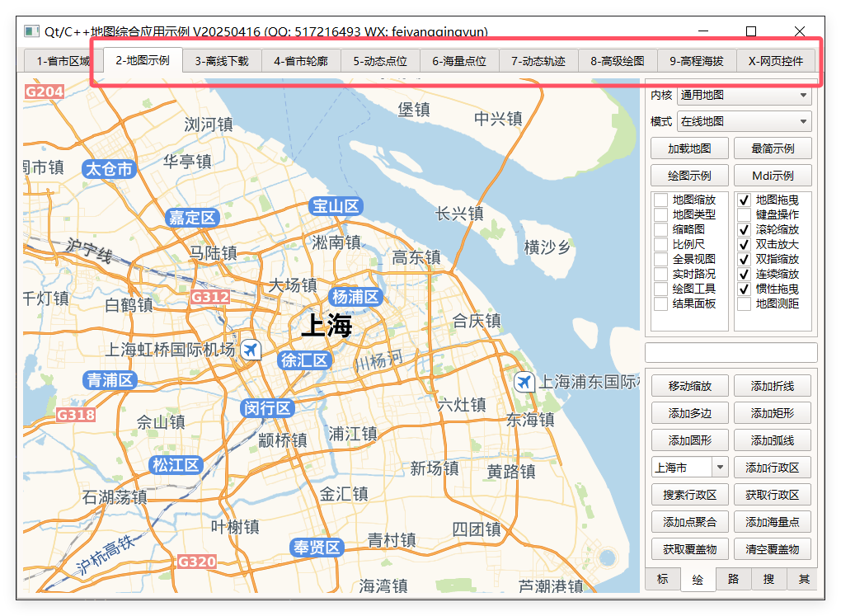Image resolution: width=841 pixels, height=616 pixels.
Task: Check the 键盘操作 checkbox
Action: point(744,214)
